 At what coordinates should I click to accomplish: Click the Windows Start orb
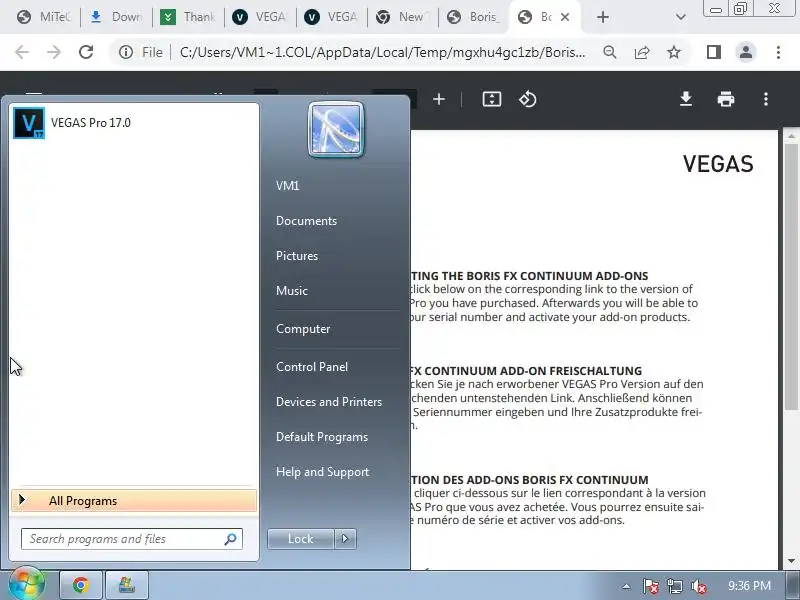pos(27,584)
